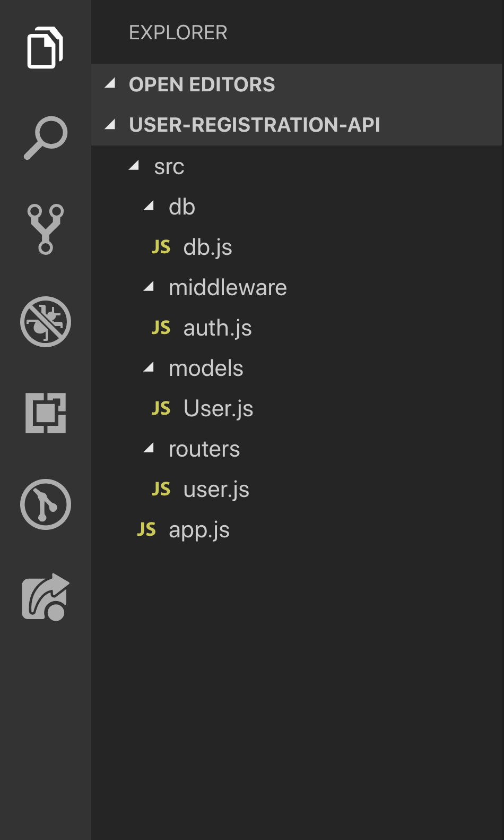Collapse the db folder arrow

tap(149, 207)
